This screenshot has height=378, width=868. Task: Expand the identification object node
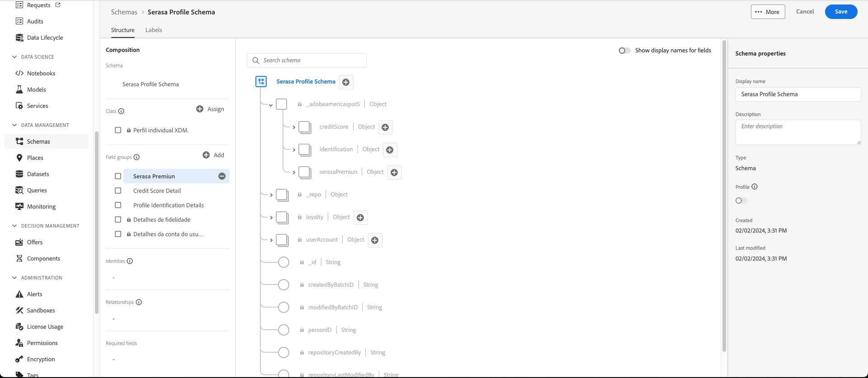294,150
